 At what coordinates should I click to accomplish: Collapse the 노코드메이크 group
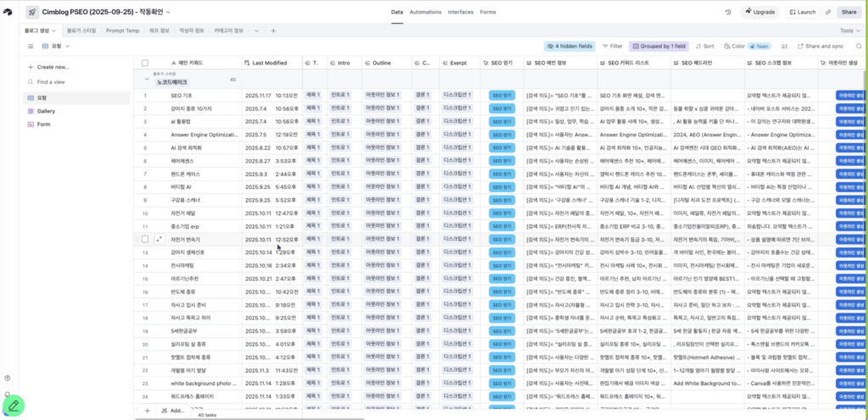point(147,80)
